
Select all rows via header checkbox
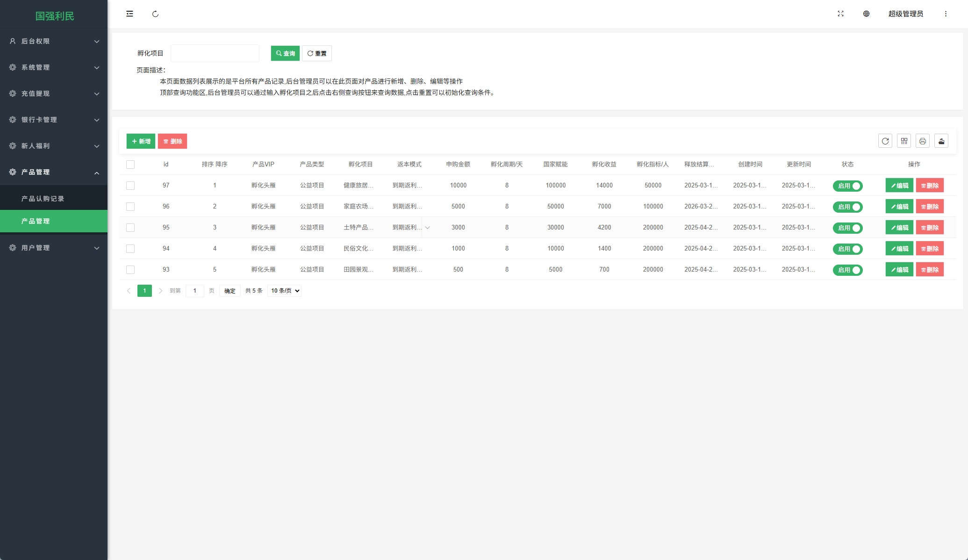[x=130, y=165]
